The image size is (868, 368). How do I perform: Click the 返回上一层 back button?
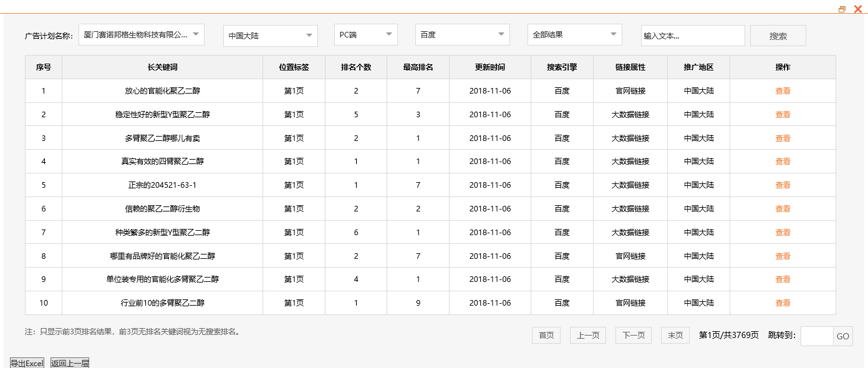pyautogui.click(x=69, y=363)
